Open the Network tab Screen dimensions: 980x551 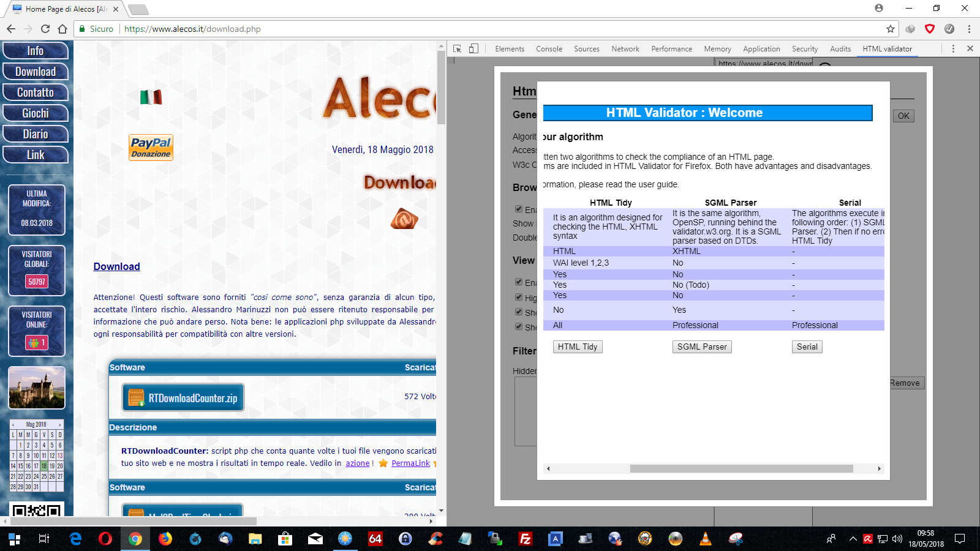click(625, 49)
